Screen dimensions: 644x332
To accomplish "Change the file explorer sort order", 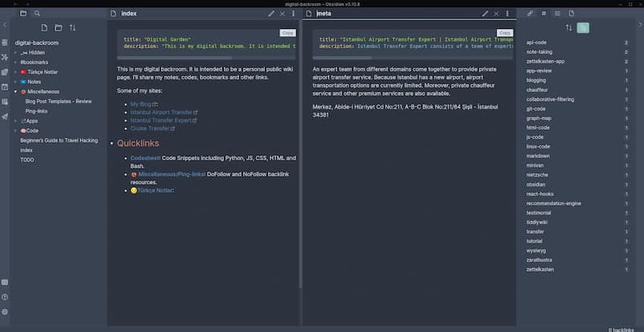I will (72, 27).
